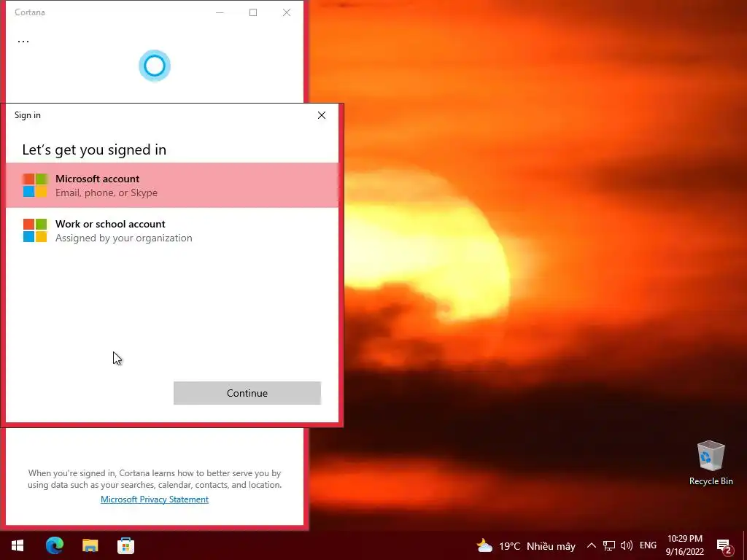This screenshot has height=560, width=747.
Task: Open Microsoft Store from the taskbar
Action: [125, 545]
